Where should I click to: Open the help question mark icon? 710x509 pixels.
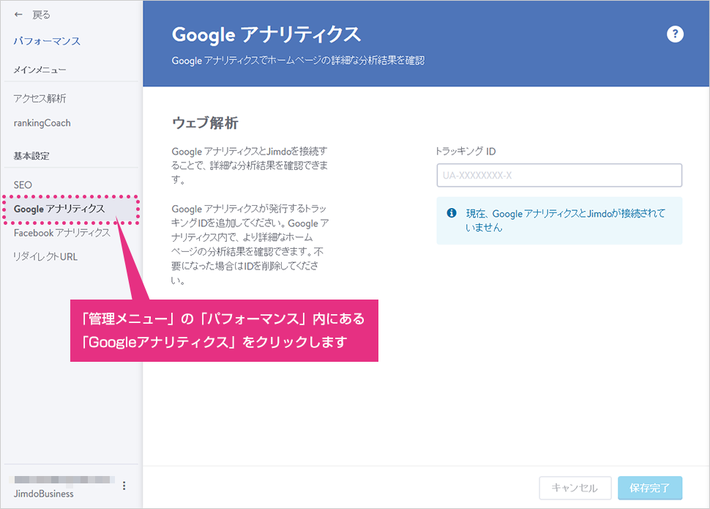click(x=675, y=34)
